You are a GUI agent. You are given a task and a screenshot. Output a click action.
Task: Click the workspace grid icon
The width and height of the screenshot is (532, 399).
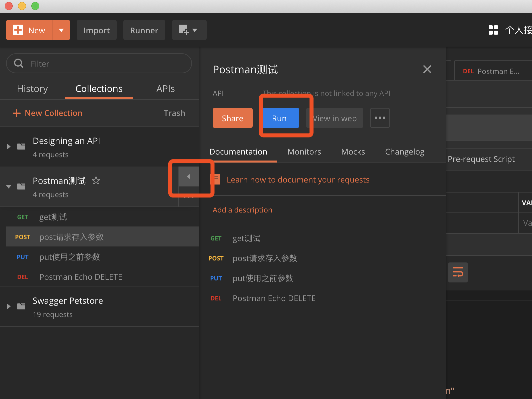[493, 30]
